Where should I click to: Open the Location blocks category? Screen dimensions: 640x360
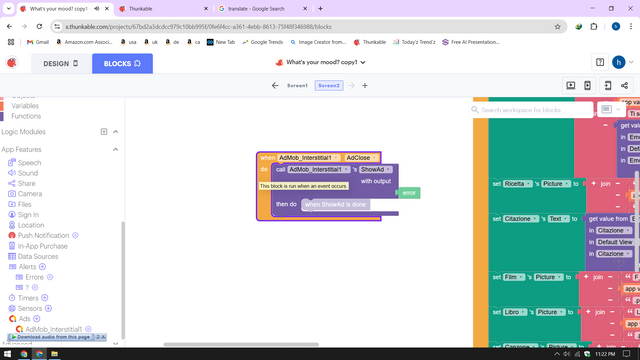click(26, 225)
